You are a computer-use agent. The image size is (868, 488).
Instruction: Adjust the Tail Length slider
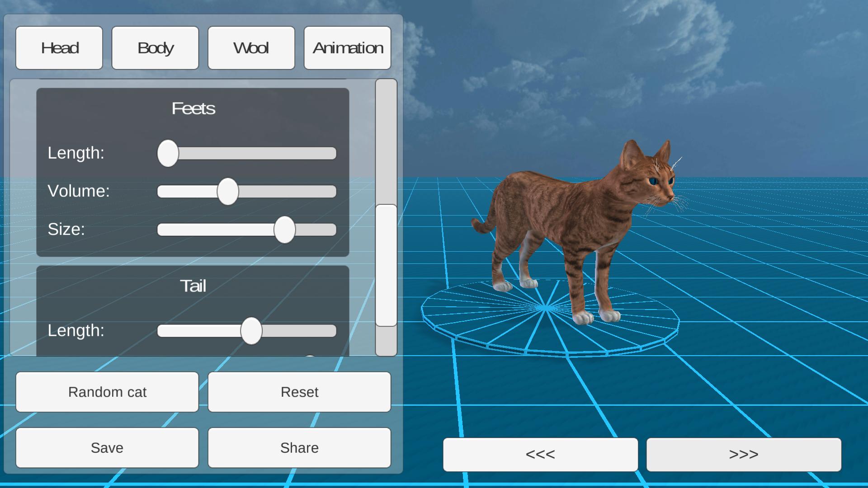pos(250,331)
